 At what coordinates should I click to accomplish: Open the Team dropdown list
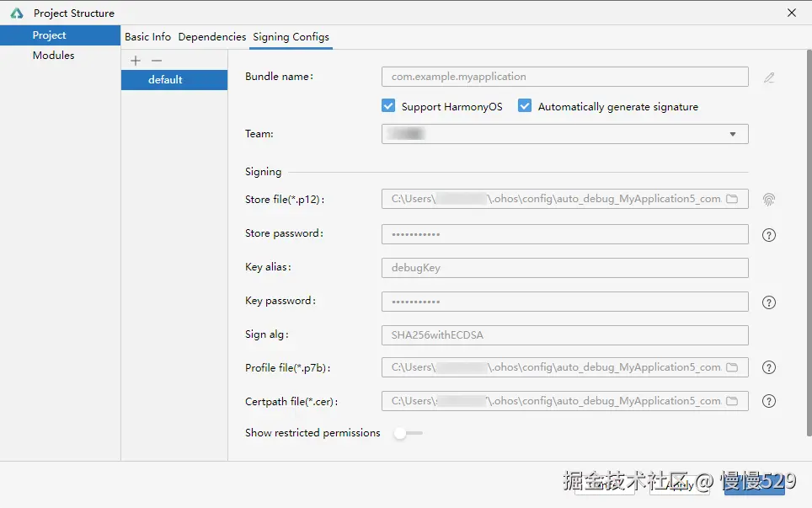coord(565,134)
